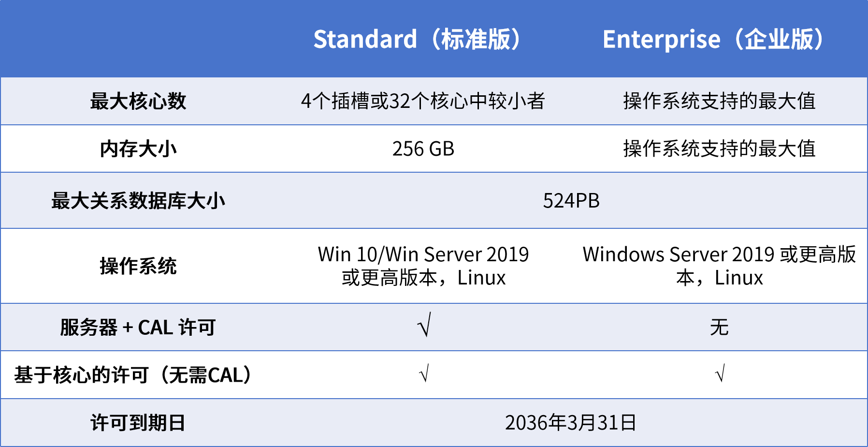This screenshot has width=868, height=447.
Task: Click the 操作系统 row label
Action: (x=138, y=266)
